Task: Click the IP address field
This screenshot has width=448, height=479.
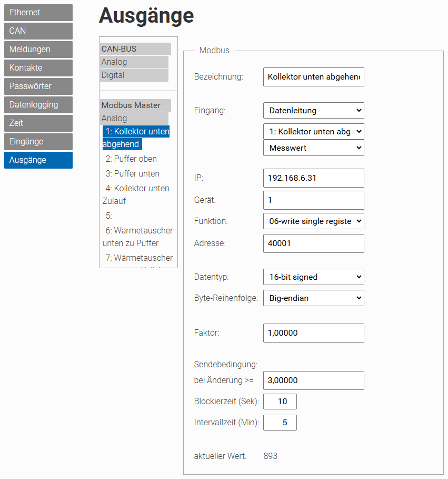Action: [313, 178]
